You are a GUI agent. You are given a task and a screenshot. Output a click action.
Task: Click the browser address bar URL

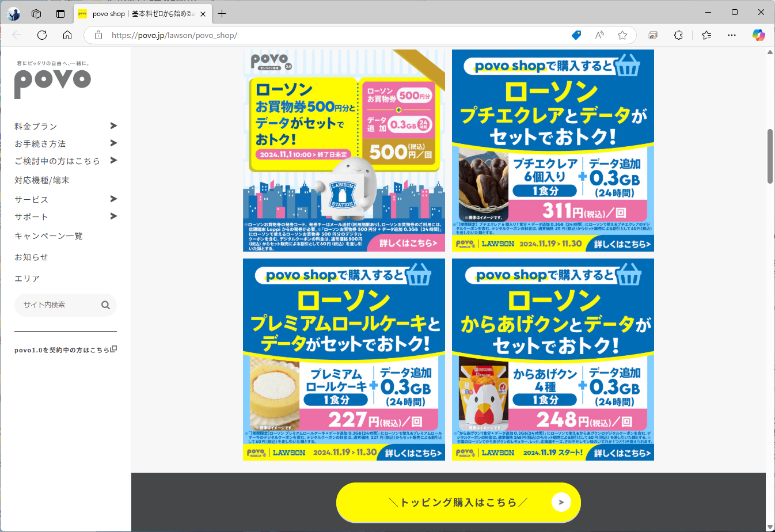[174, 35]
